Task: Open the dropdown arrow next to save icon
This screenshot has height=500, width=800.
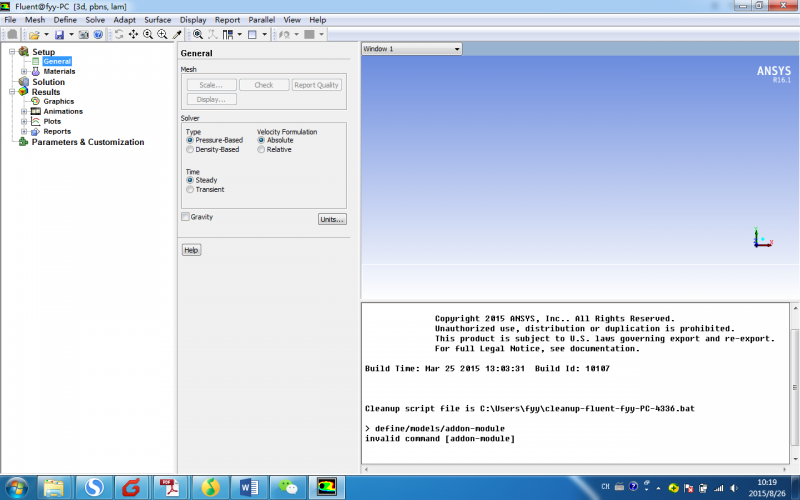Action: click(71, 35)
